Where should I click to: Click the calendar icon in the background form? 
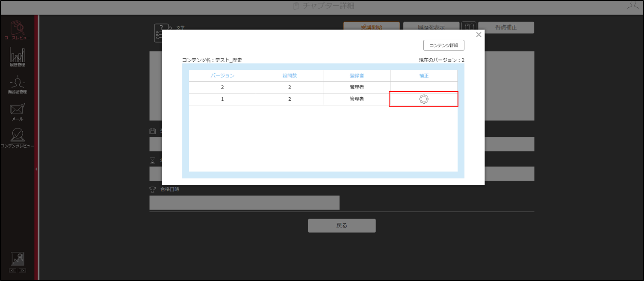[x=152, y=131]
